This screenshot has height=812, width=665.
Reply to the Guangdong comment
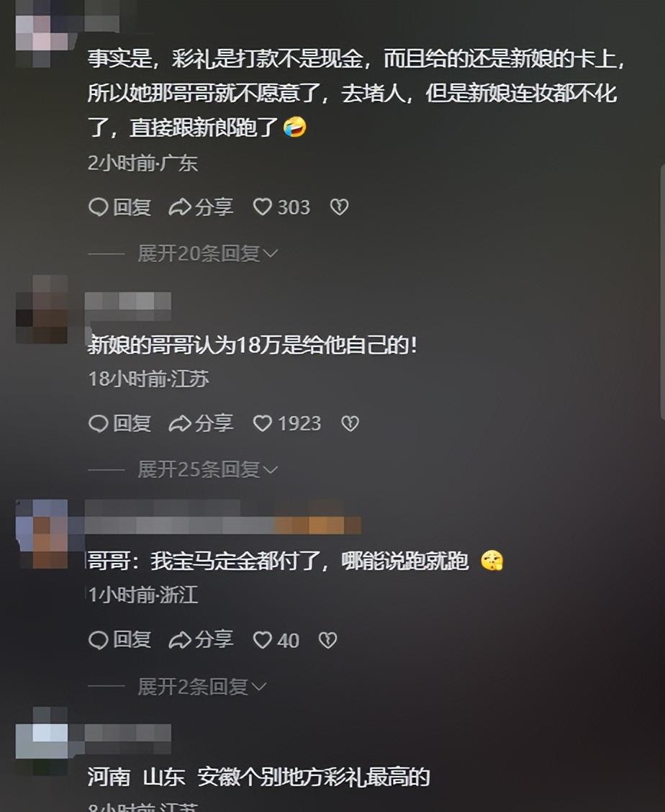[x=119, y=207]
